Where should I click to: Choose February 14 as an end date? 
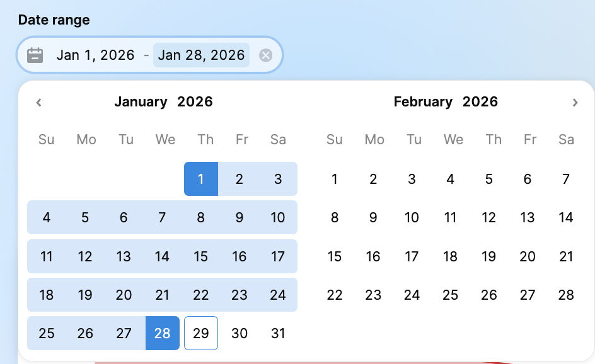(x=566, y=217)
